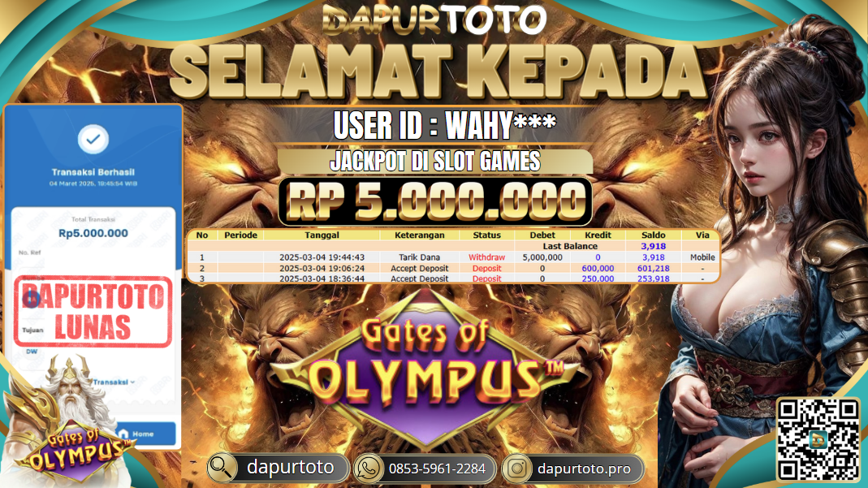
Task: Select the Withdraw status in row 1
Action: (486, 257)
